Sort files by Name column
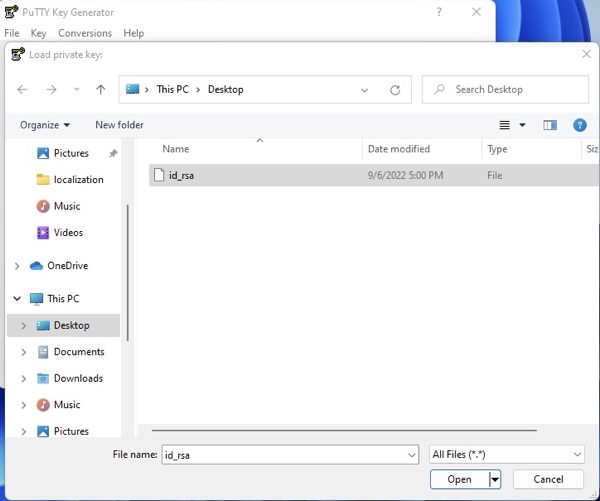The height and width of the screenshot is (501, 600). (176, 149)
